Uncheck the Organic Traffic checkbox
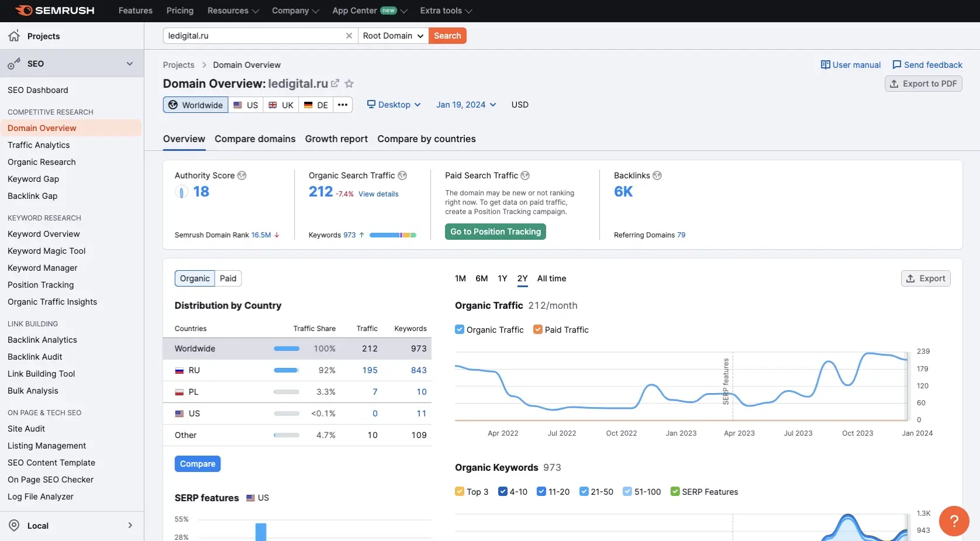 (x=460, y=330)
